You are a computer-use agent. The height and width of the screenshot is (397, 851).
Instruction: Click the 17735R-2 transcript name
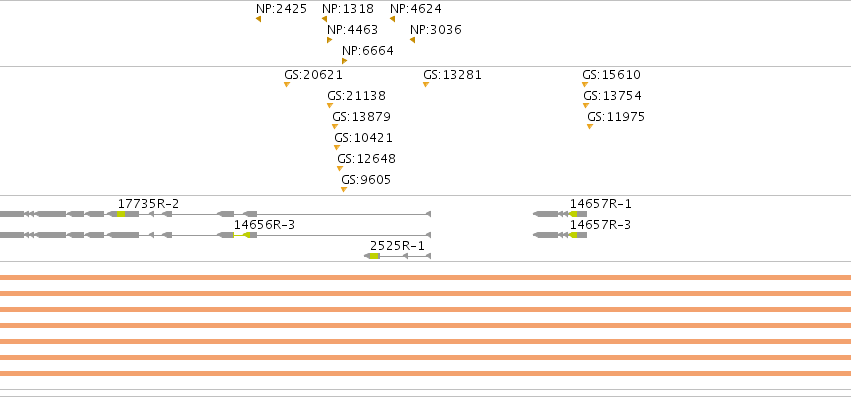coord(148,204)
